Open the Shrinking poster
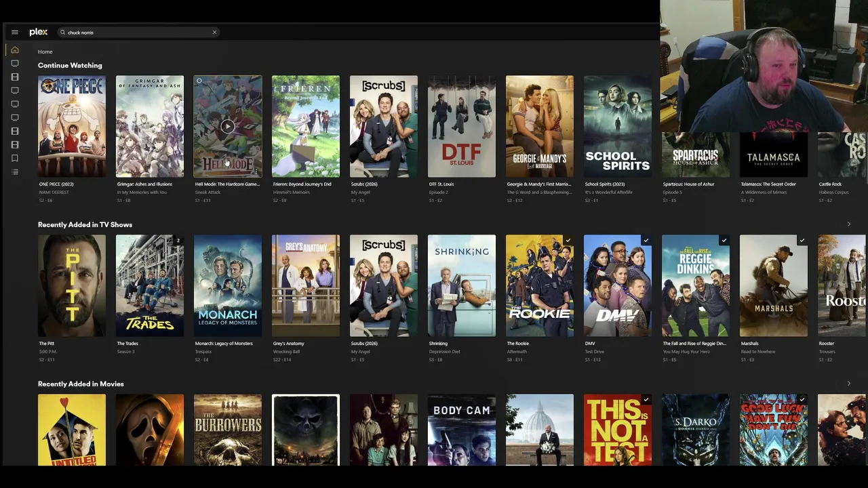Screen dimensions: 868x488 (462, 285)
